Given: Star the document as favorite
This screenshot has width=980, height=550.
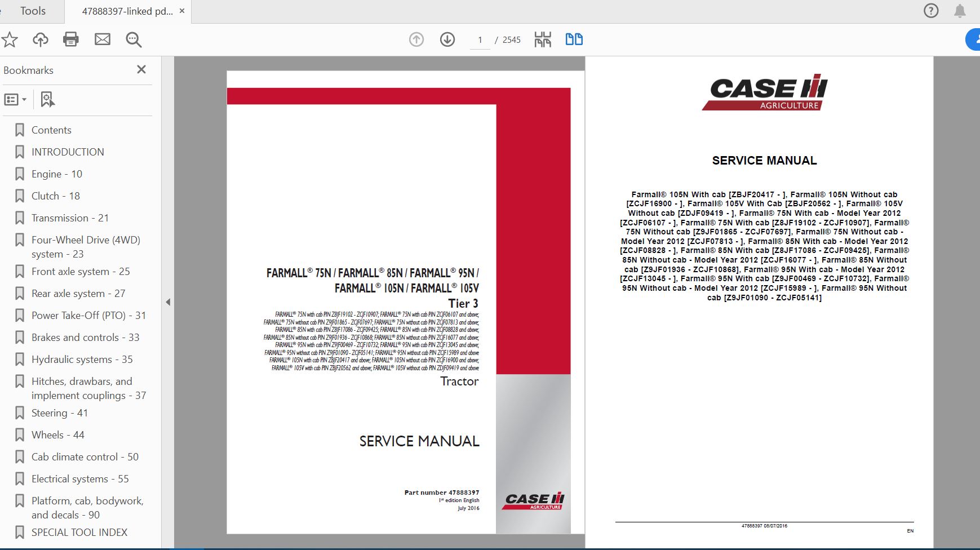Looking at the screenshot, I should 10,39.
